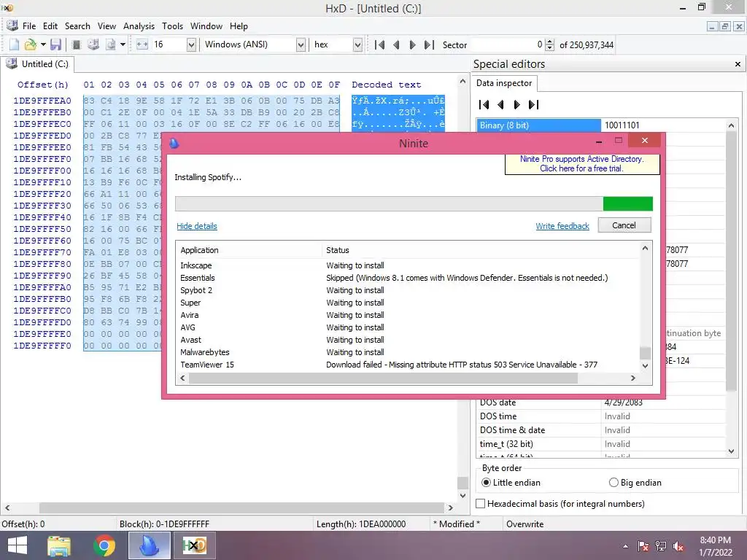Click the bytes-per-row width icon
747x560 pixels.
142,44
